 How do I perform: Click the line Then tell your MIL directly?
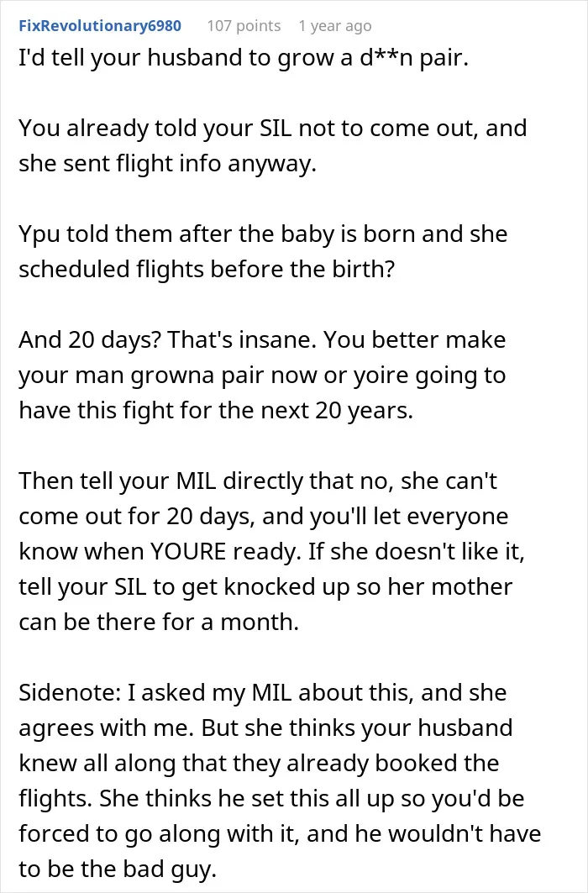pyautogui.click(x=258, y=481)
